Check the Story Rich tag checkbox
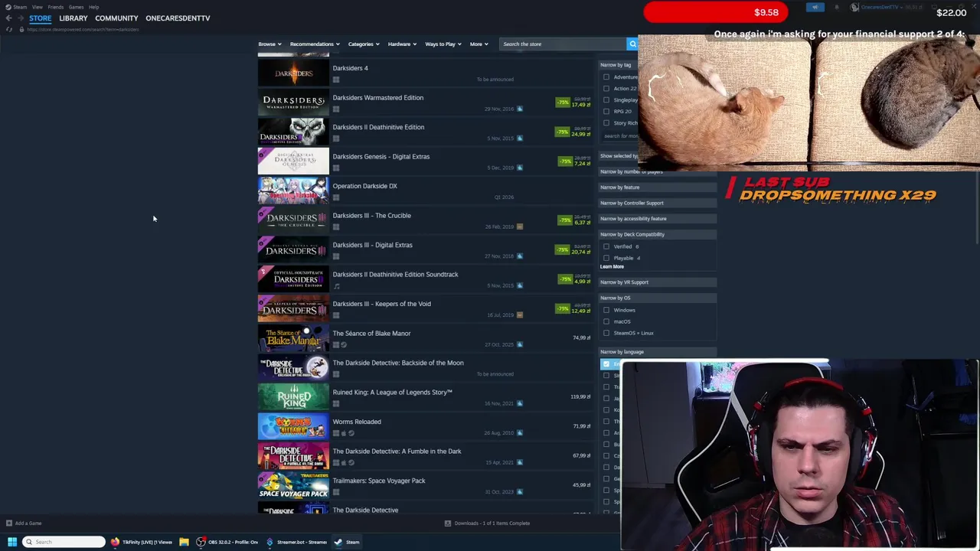The image size is (980, 551). [606, 122]
